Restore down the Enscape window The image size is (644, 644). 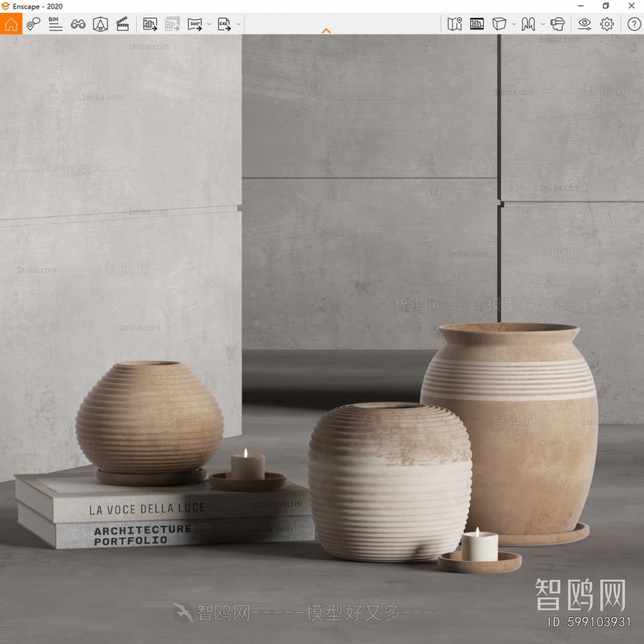[606, 6]
